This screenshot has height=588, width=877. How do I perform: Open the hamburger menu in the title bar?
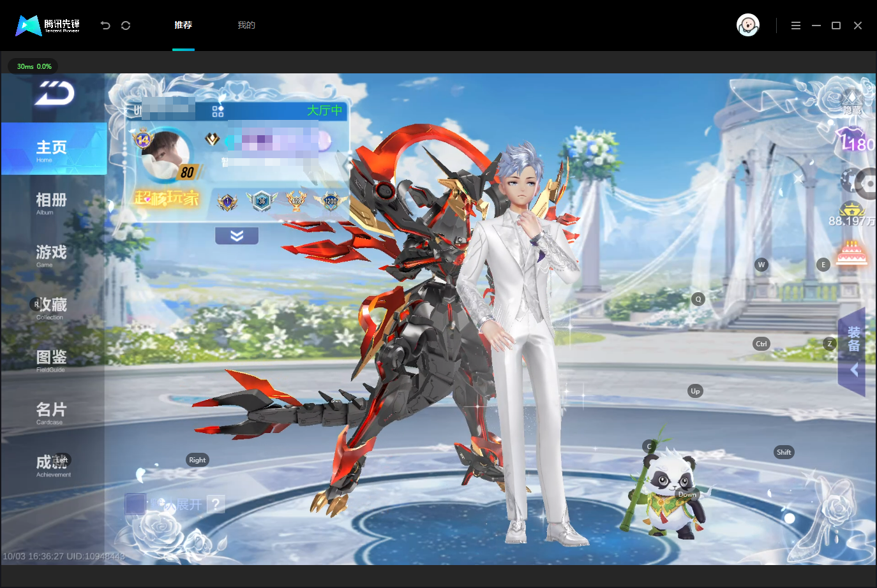click(x=796, y=26)
